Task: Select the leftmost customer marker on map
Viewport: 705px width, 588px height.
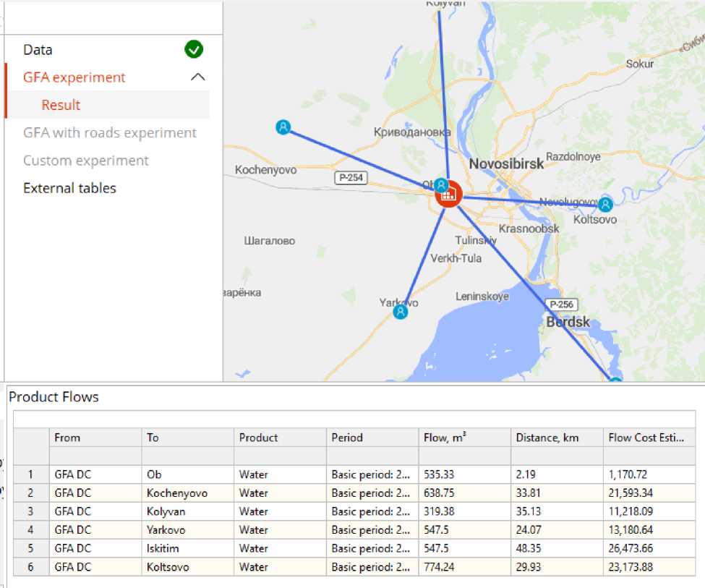Action: tap(283, 127)
